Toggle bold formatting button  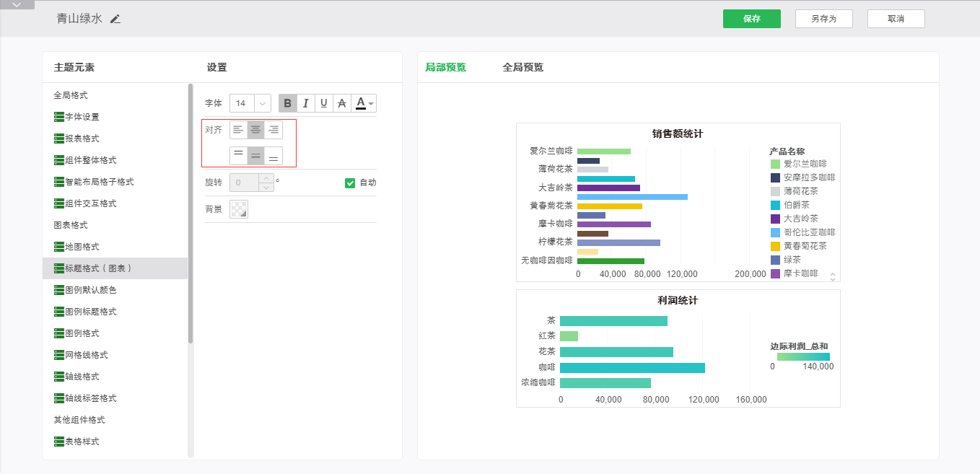[288, 103]
